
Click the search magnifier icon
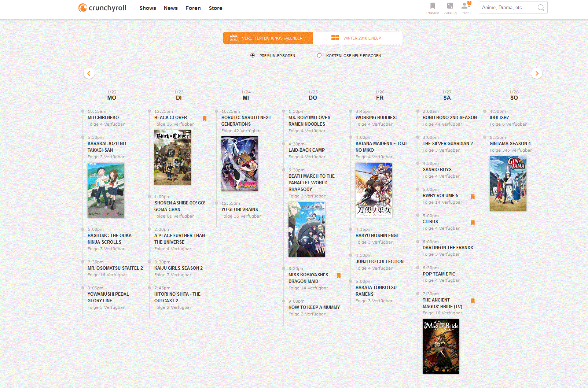tap(541, 8)
